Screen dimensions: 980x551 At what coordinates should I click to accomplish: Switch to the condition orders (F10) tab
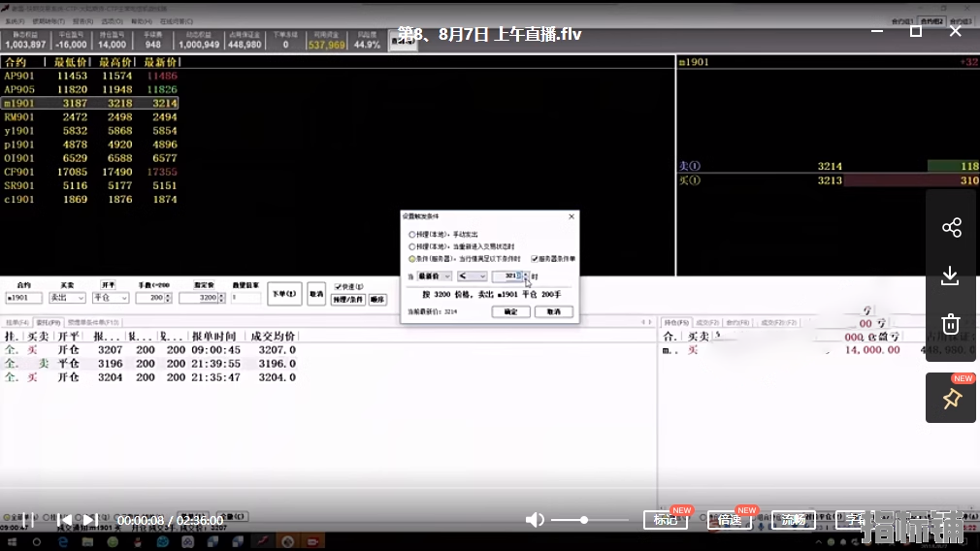click(x=92, y=322)
